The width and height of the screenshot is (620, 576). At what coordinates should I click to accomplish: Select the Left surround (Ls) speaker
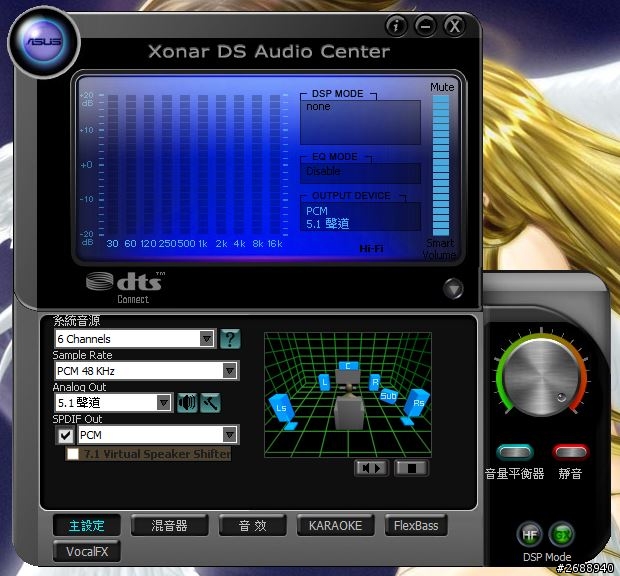click(283, 411)
